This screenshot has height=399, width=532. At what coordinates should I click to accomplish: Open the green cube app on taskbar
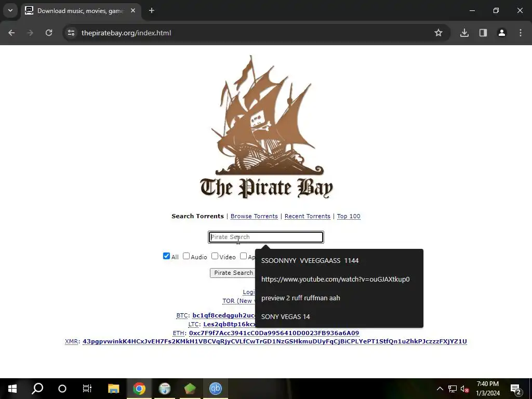[190, 389]
